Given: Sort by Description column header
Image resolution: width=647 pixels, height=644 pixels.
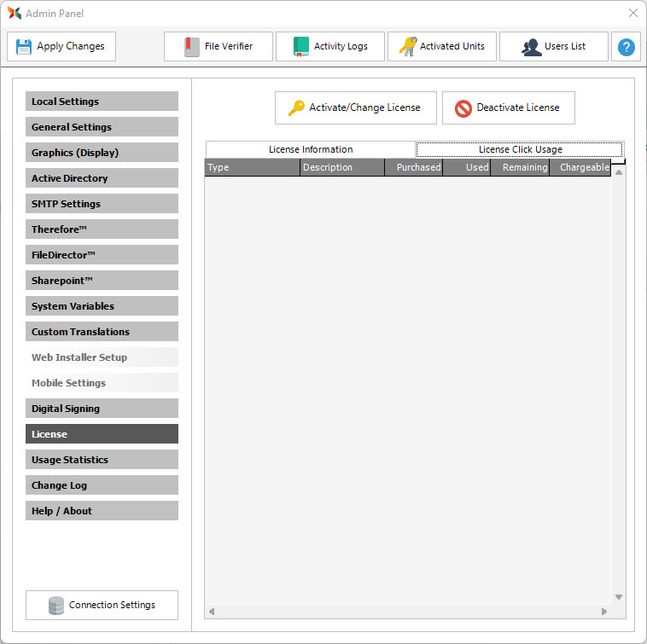Looking at the screenshot, I should pyautogui.click(x=342, y=167).
